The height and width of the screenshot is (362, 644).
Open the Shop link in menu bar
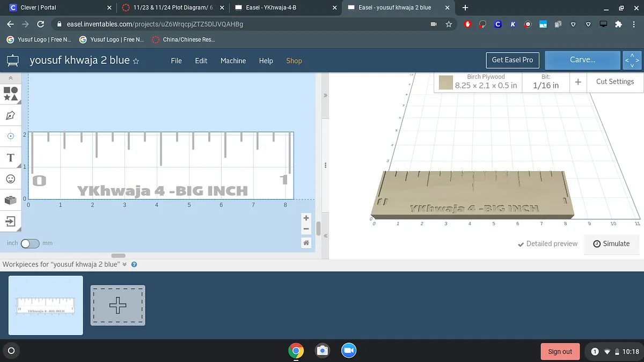coord(294,61)
